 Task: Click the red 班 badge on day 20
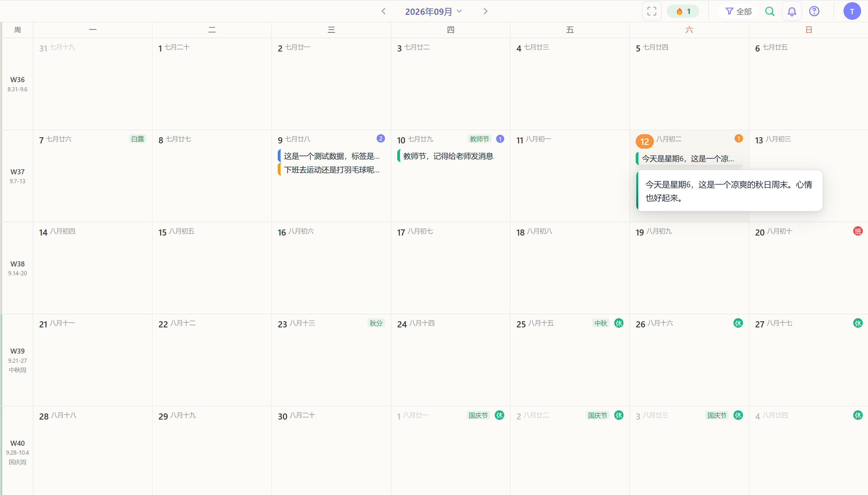pyautogui.click(x=858, y=231)
